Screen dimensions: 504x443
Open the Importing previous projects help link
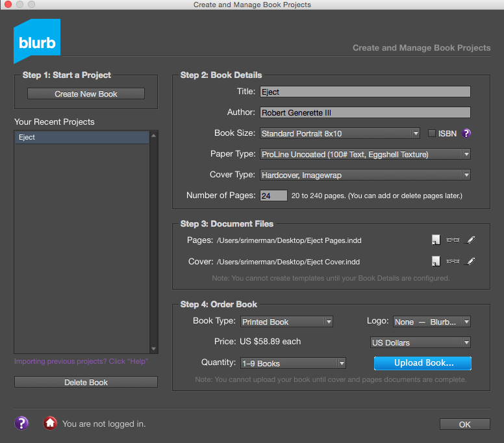click(81, 361)
